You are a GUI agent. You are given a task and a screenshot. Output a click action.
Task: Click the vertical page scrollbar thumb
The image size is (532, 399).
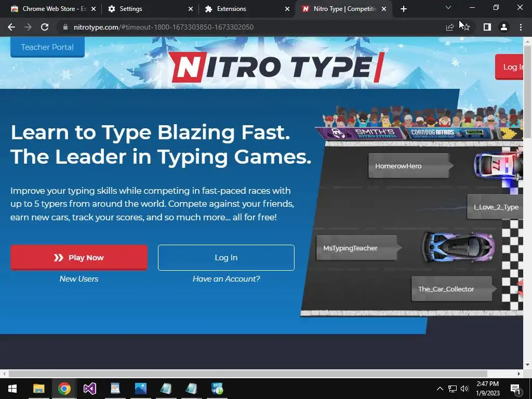527,91
